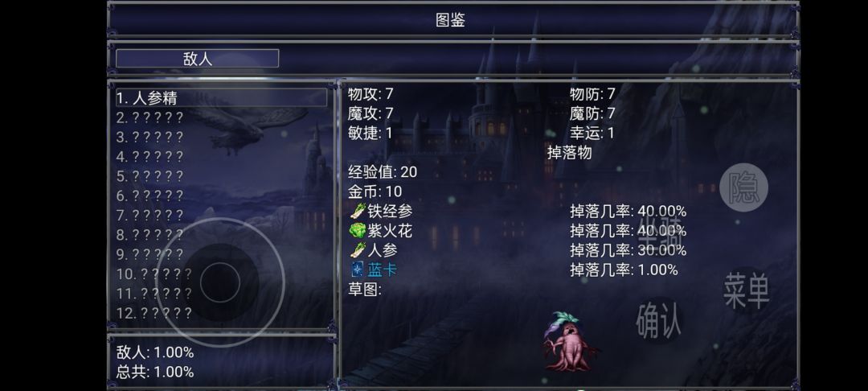The width and height of the screenshot is (868, 391).
Task: Click the 图鉴 title bar
Action: tap(451, 20)
